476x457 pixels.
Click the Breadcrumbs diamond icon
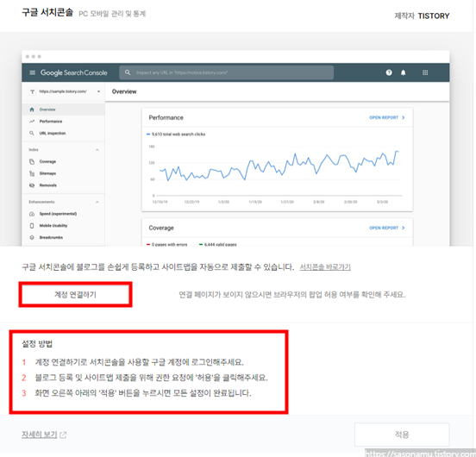(x=32, y=237)
